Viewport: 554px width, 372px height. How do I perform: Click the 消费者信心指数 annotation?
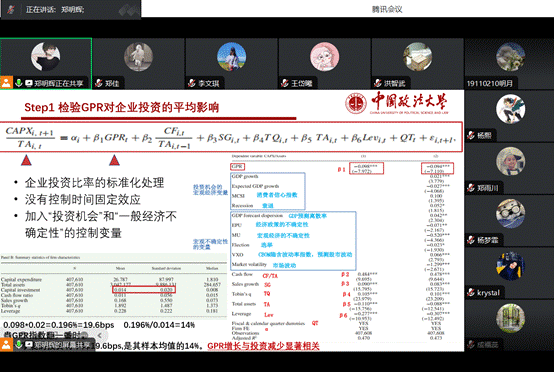click(x=277, y=195)
